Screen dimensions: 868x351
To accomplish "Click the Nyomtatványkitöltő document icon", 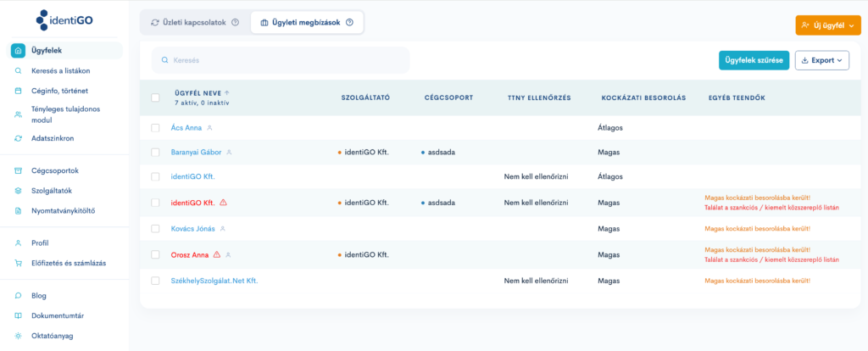I will click(x=19, y=211).
